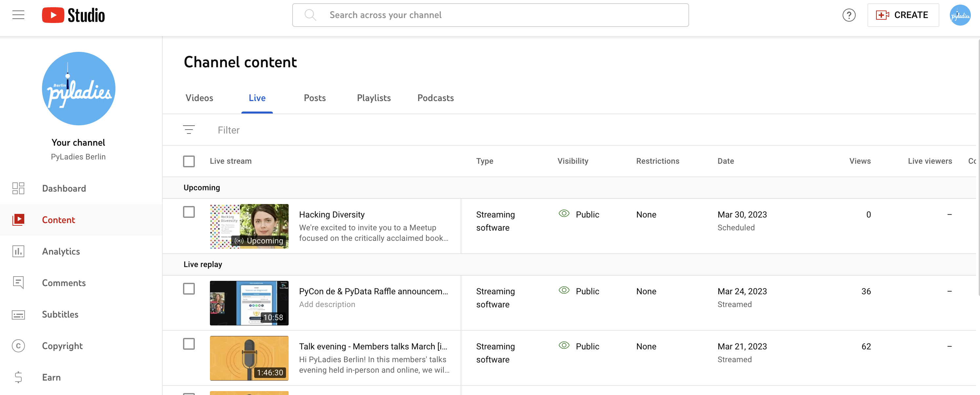The width and height of the screenshot is (980, 395).
Task: Click the Analytics bar chart icon
Action: tap(18, 252)
